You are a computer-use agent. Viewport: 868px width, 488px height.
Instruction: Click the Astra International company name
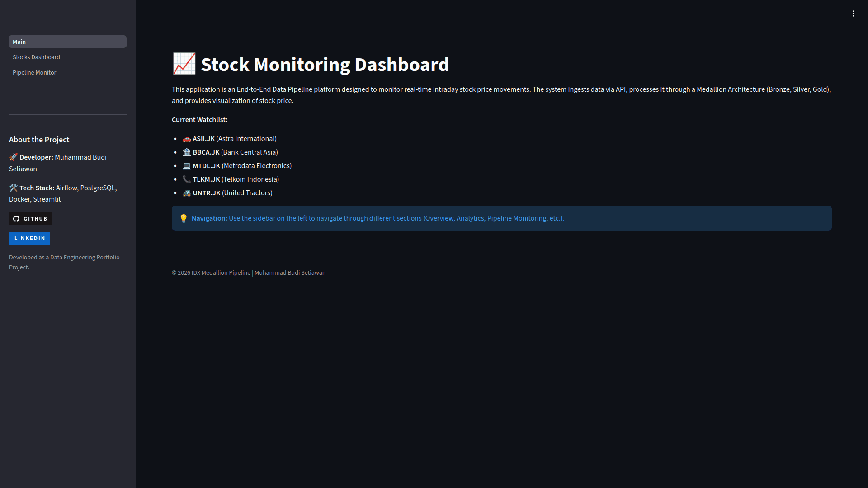point(246,139)
